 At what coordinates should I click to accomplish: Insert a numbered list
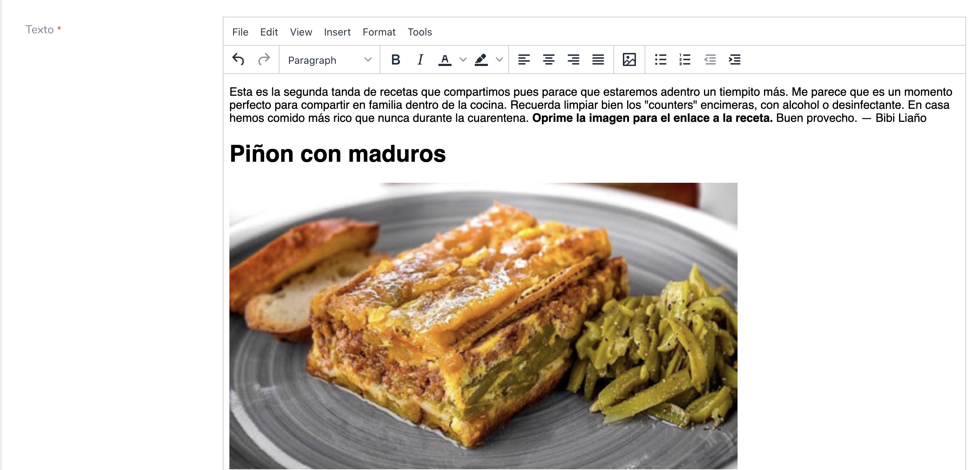point(685,60)
